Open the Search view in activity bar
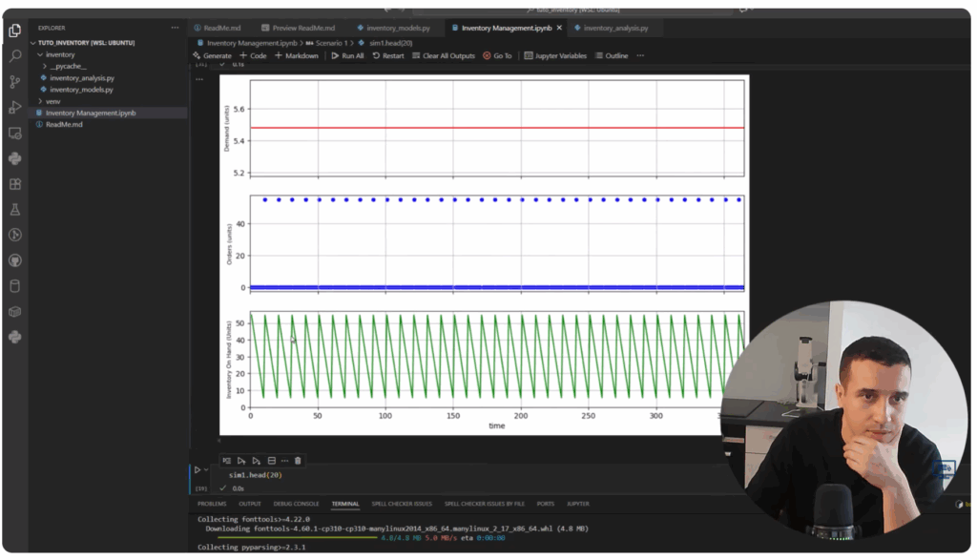Screen dimensions: 977x560 [x=15, y=56]
